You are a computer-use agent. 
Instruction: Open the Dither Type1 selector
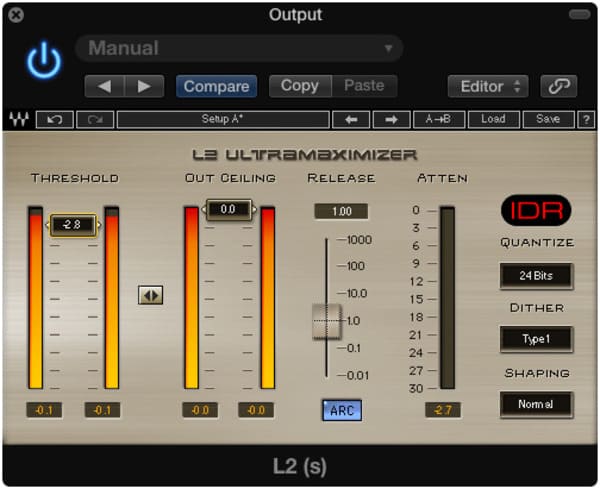click(x=536, y=339)
